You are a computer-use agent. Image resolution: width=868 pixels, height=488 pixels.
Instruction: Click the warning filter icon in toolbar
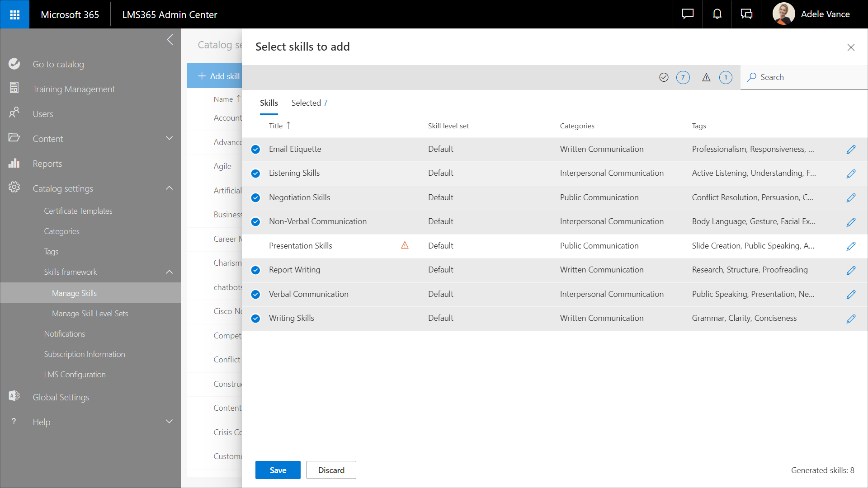click(x=706, y=77)
